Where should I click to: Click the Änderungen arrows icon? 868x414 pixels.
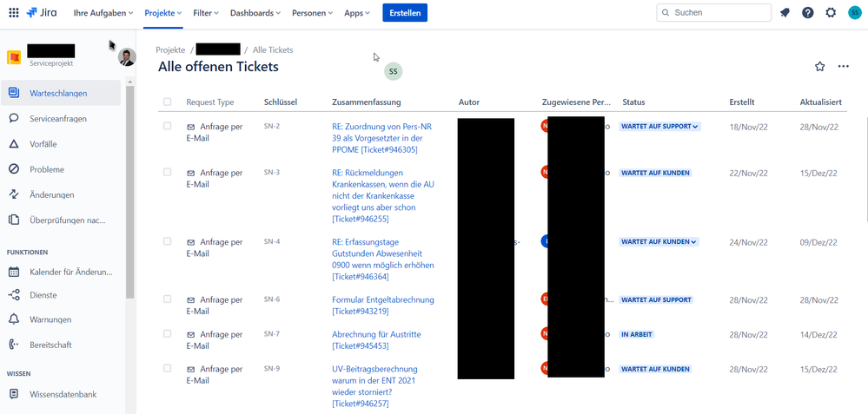[14, 194]
